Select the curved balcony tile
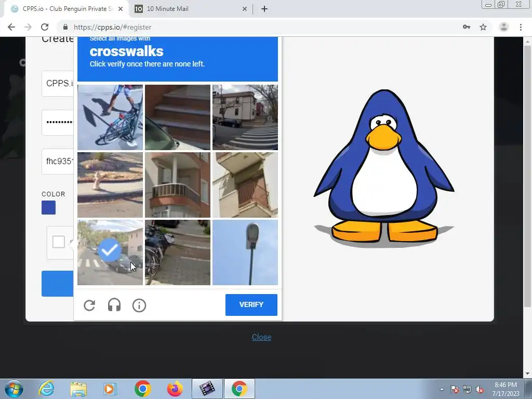532x399 pixels. coord(178,185)
